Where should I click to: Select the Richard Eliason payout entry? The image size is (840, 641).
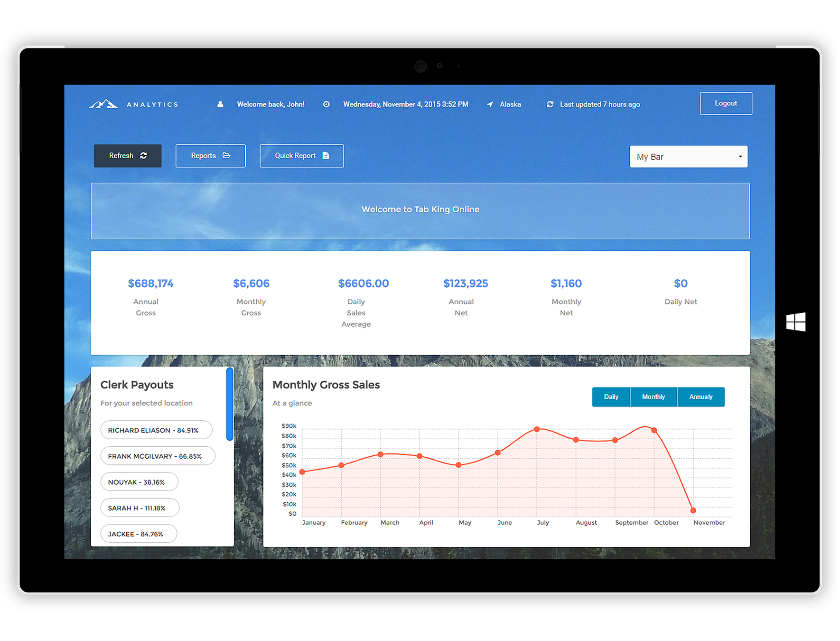(156, 430)
